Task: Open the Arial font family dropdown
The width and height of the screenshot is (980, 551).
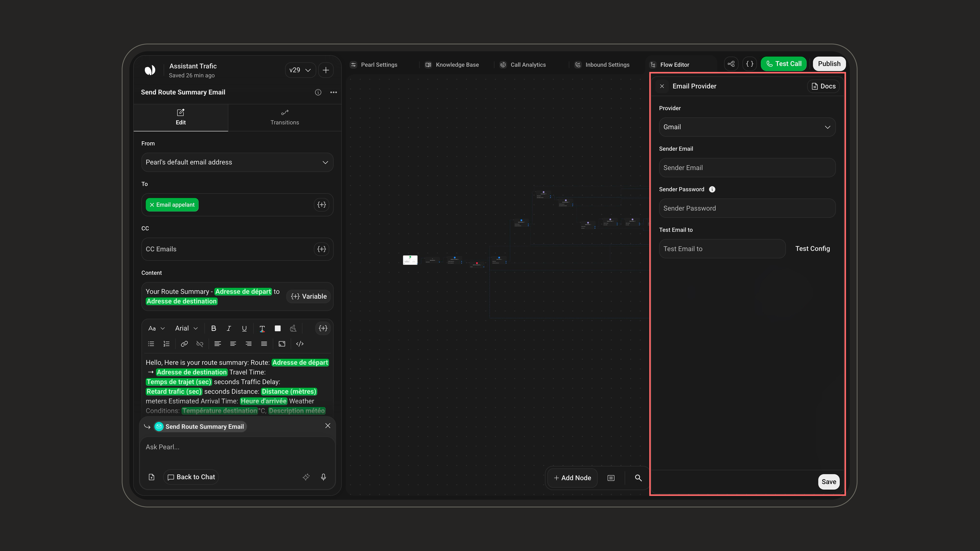Action: click(186, 328)
